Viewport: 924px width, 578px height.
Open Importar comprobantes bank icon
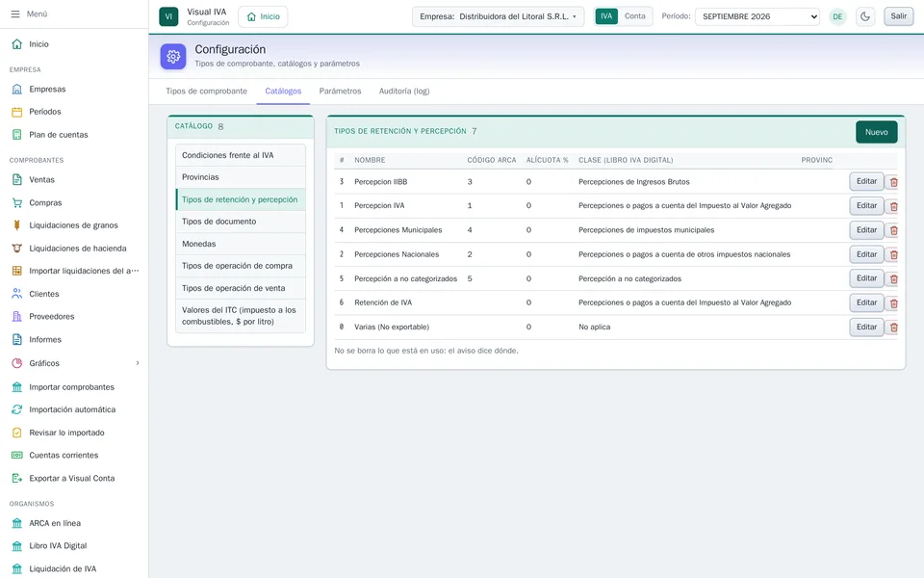click(x=17, y=387)
